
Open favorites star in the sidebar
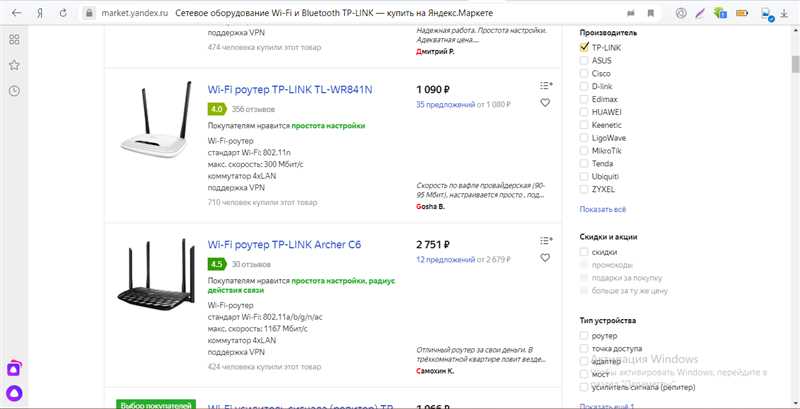(x=14, y=65)
